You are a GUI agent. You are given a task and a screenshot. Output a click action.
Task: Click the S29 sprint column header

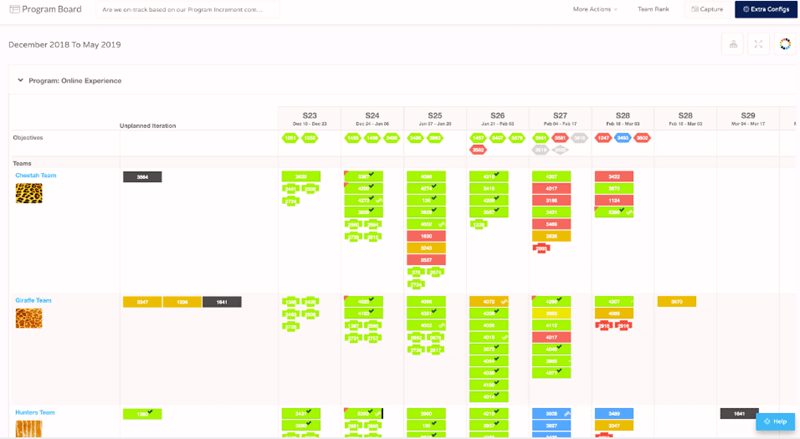pos(748,116)
